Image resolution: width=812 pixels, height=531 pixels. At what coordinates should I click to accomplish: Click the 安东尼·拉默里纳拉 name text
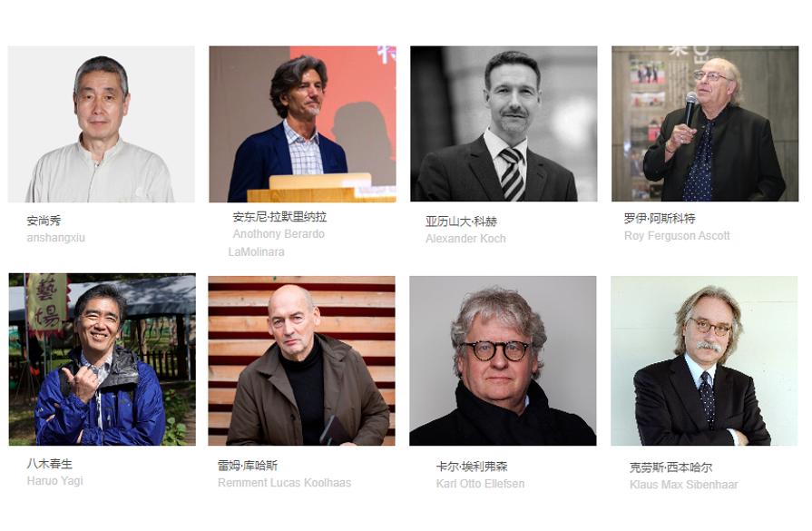[279, 217]
